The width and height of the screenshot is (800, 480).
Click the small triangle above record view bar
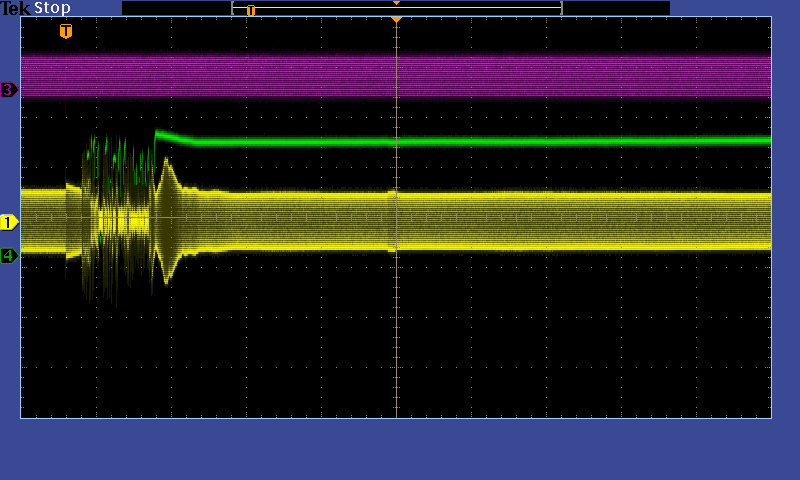coord(396,3)
